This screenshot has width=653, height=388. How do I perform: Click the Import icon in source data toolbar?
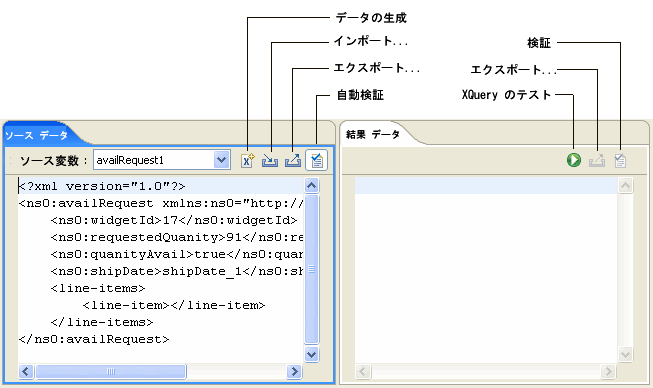(270, 160)
